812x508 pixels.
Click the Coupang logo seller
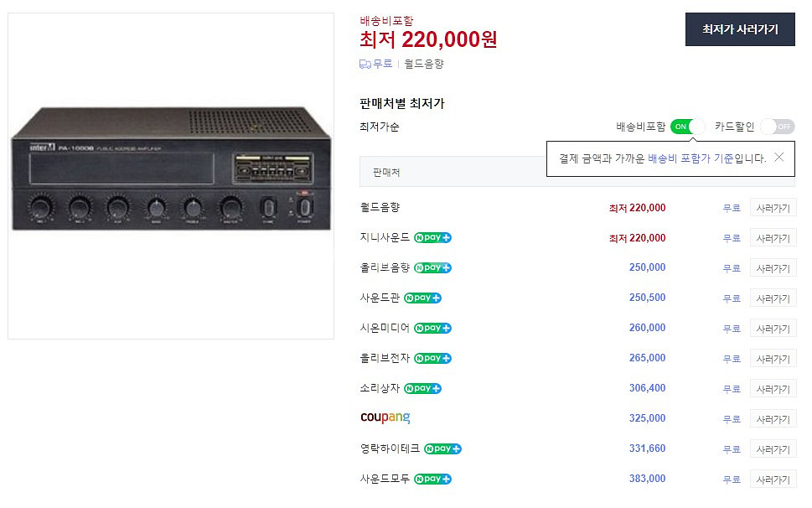385,417
